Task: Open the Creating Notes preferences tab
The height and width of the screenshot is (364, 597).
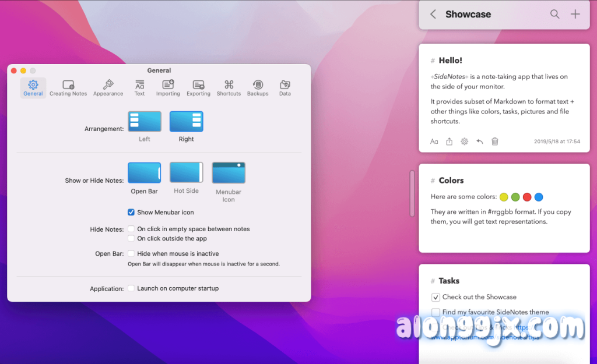Action: pyautogui.click(x=68, y=88)
